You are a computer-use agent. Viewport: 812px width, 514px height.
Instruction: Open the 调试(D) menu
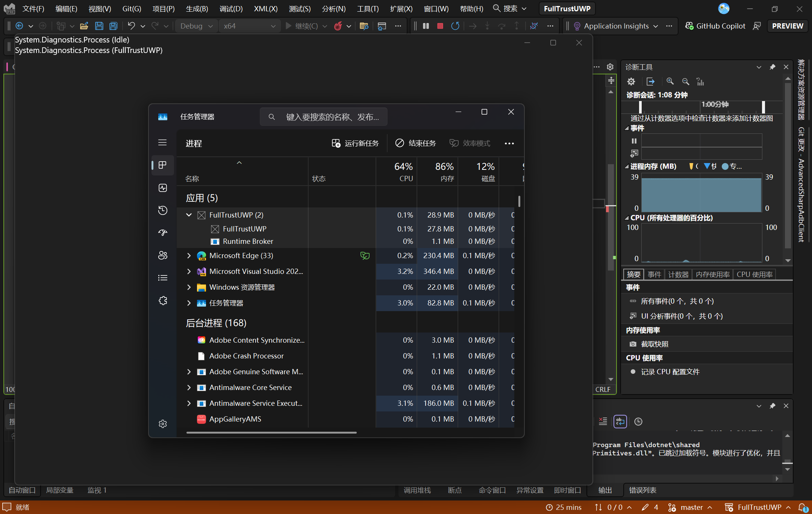(231, 9)
